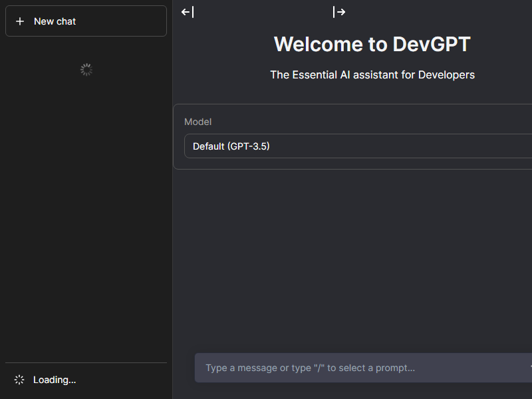The height and width of the screenshot is (399, 532).
Task: Click the spinner icon next to Loading...
Action: point(19,380)
